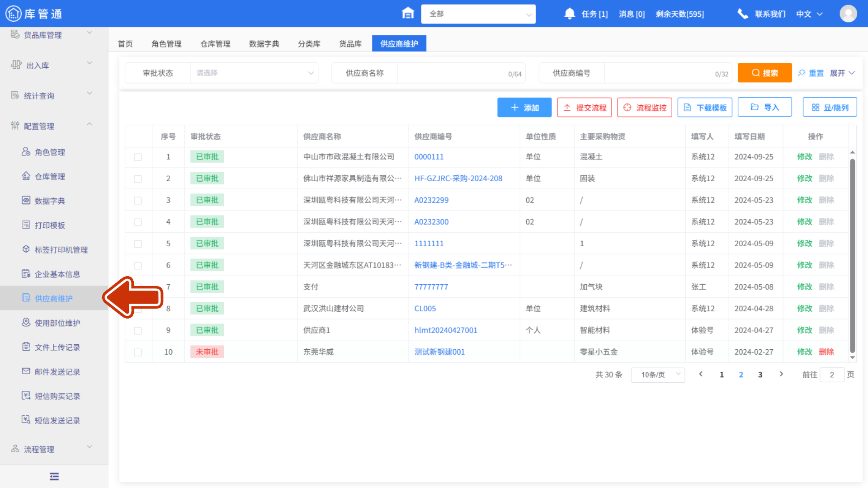
Task: Click the phone contact icon
Action: click(743, 14)
